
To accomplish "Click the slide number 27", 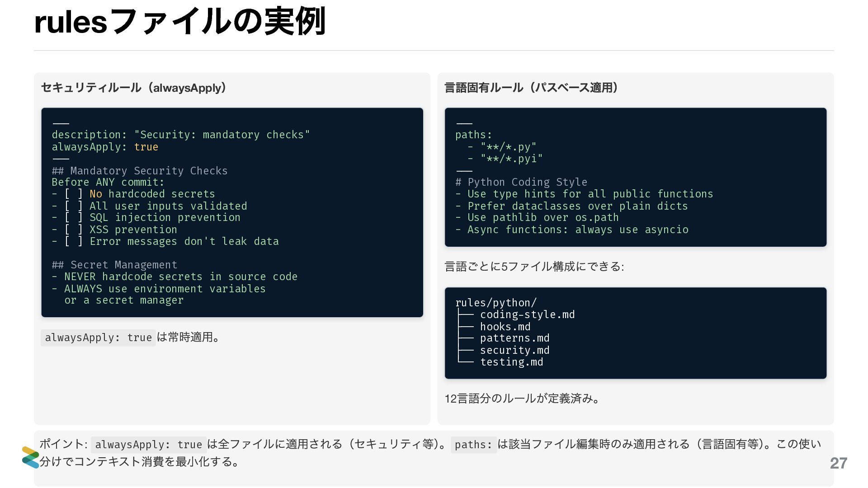I will [x=838, y=463].
